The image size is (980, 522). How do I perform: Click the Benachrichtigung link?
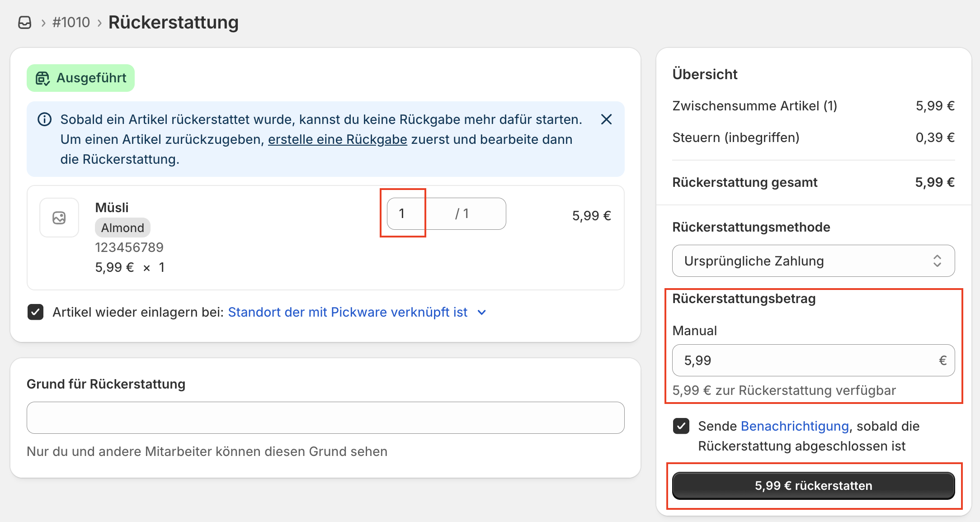tap(794, 426)
